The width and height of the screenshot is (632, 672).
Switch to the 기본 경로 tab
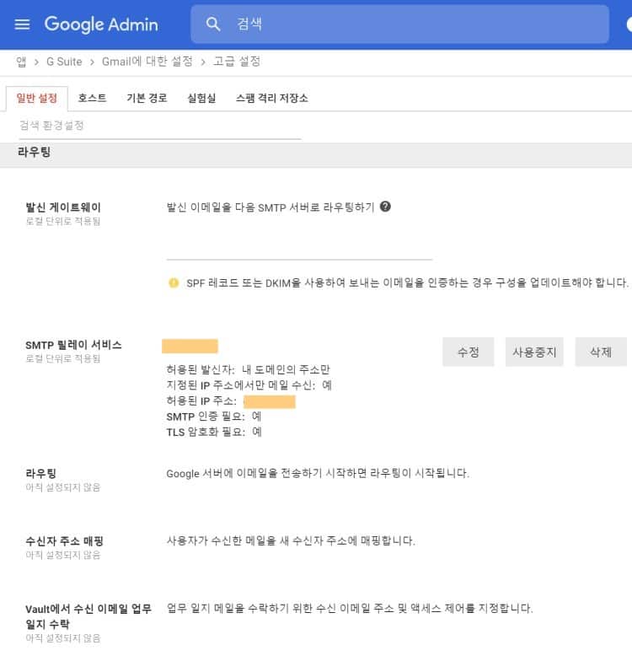[x=147, y=98]
